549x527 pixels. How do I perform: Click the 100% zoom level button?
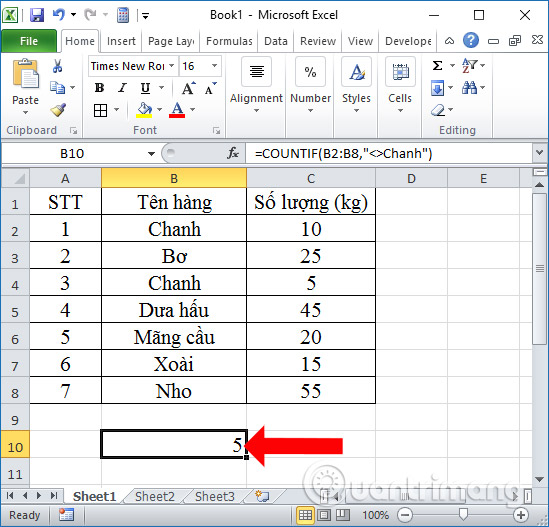point(375,515)
